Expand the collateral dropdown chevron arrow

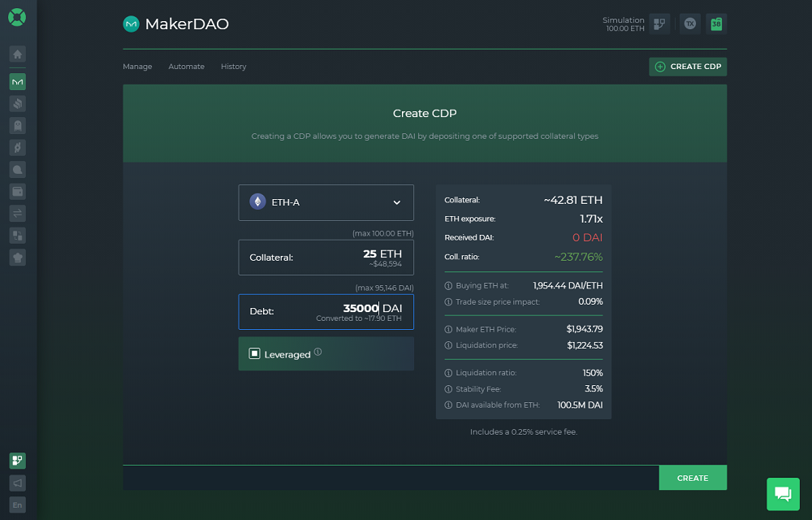397,202
